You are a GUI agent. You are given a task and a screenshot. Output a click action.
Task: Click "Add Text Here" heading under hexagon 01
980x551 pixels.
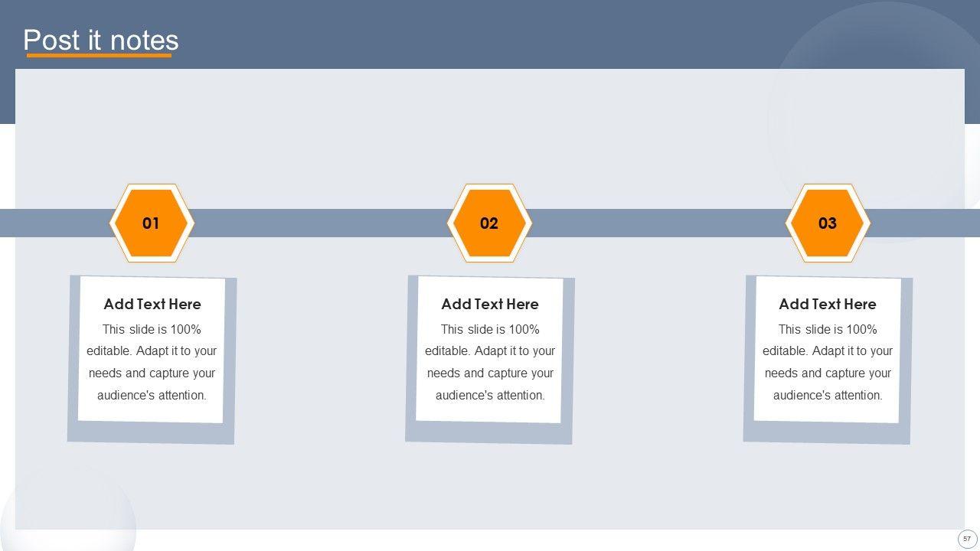pyautogui.click(x=152, y=304)
